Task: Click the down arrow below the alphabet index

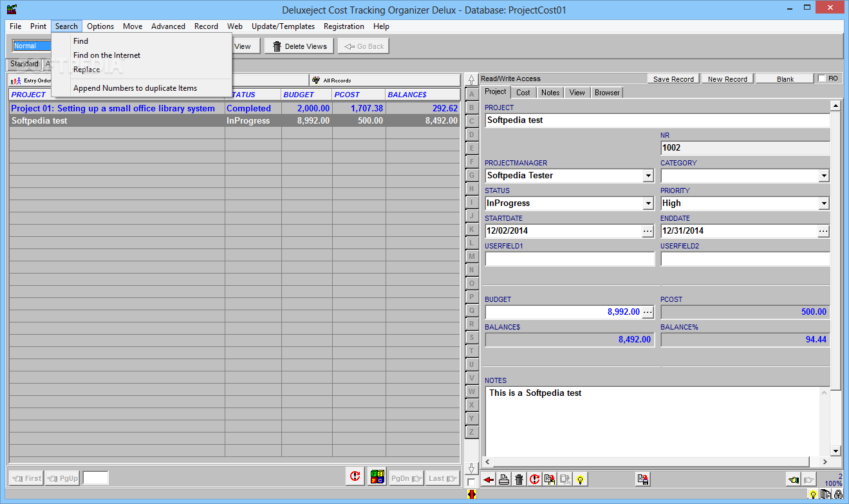Action: [472, 469]
